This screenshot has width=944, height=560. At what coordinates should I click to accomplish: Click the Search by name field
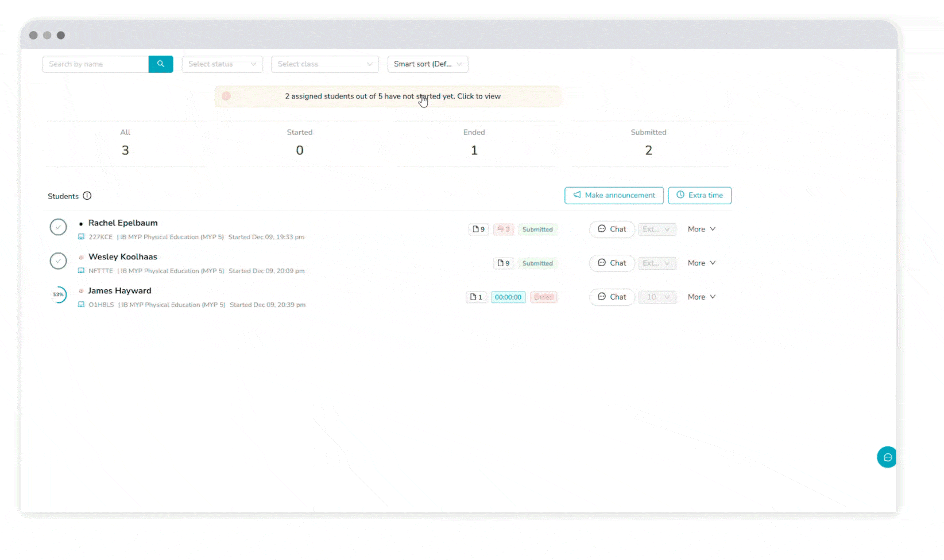tap(95, 64)
